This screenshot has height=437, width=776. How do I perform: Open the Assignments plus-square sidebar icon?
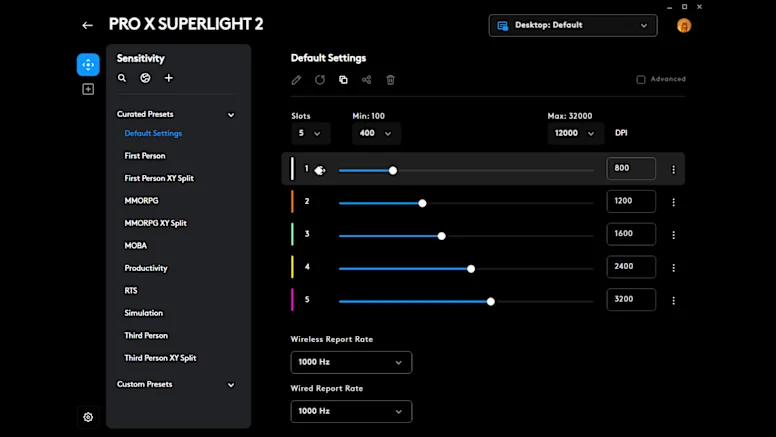[x=88, y=89]
